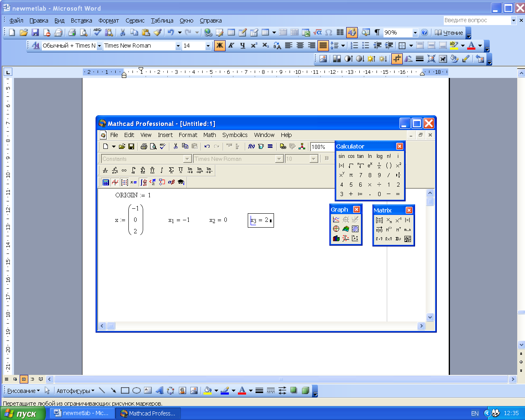Open the Правка menu

[x=39, y=21]
